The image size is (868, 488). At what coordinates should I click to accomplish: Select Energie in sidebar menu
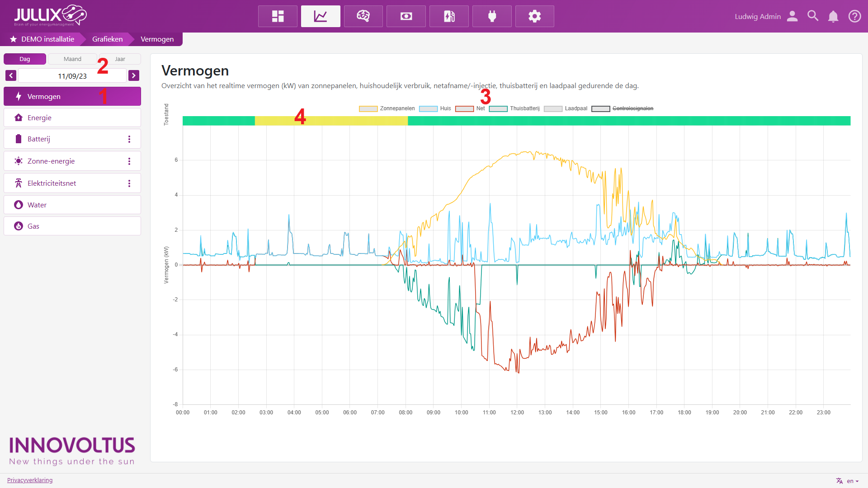click(72, 118)
